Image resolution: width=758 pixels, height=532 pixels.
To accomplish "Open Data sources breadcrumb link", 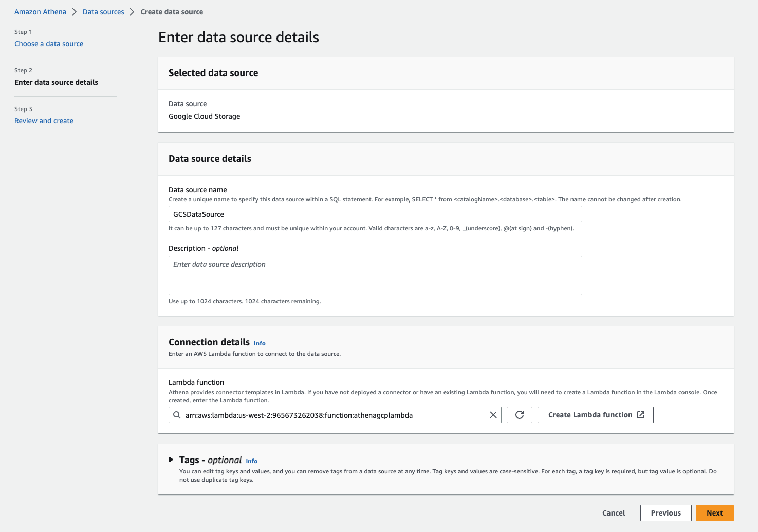I will [103, 12].
